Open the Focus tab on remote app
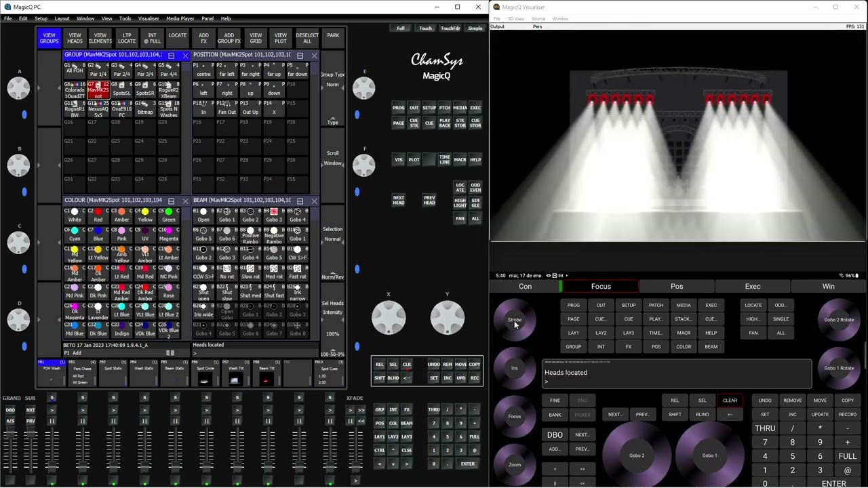The height and width of the screenshot is (488, 868). (601, 287)
